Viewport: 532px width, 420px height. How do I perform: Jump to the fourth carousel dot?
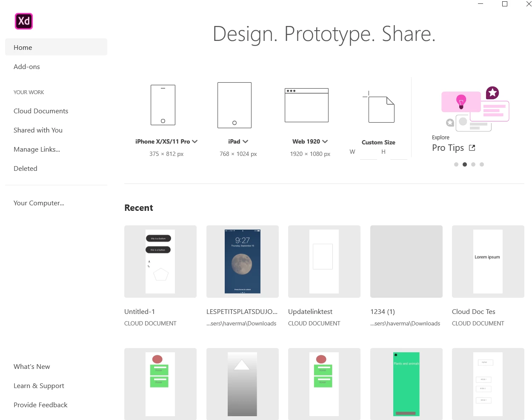(482, 164)
